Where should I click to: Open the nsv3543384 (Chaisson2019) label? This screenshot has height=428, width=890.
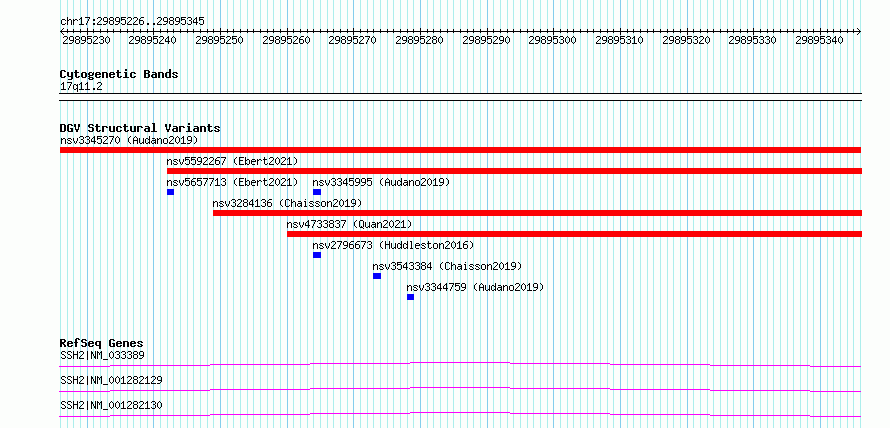point(447,266)
